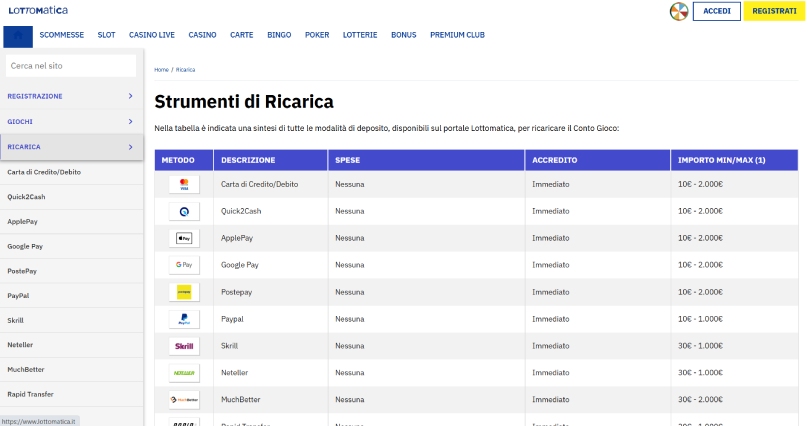Focus the Cerca nel sito search field
Screen dimensions: 808x426
[x=71, y=66]
